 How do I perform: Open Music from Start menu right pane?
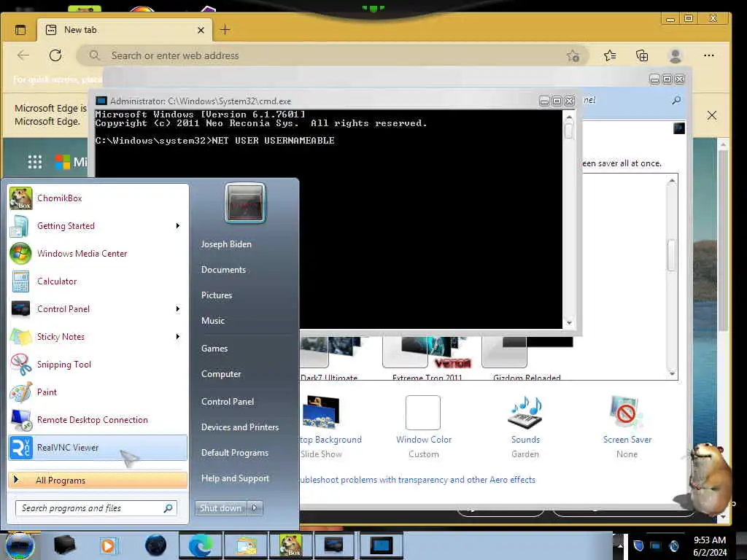click(x=213, y=321)
